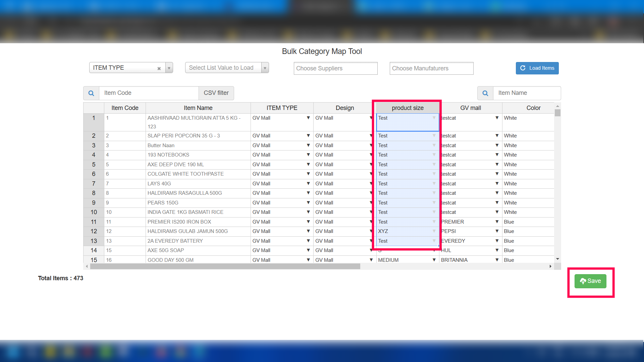Click the up arrow of vertical scrollbar

(557, 106)
